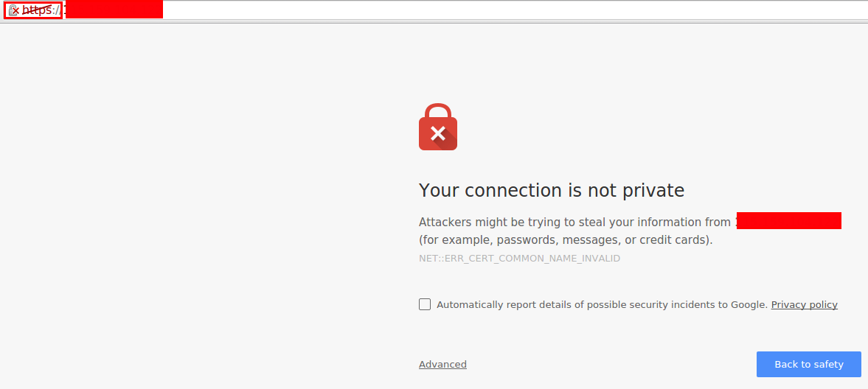This screenshot has height=389, width=868.
Task: Click the NET::ERR_CERT_COMMON_NAME_INVALID error code
Action: pyautogui.click(x=519, y=259)
